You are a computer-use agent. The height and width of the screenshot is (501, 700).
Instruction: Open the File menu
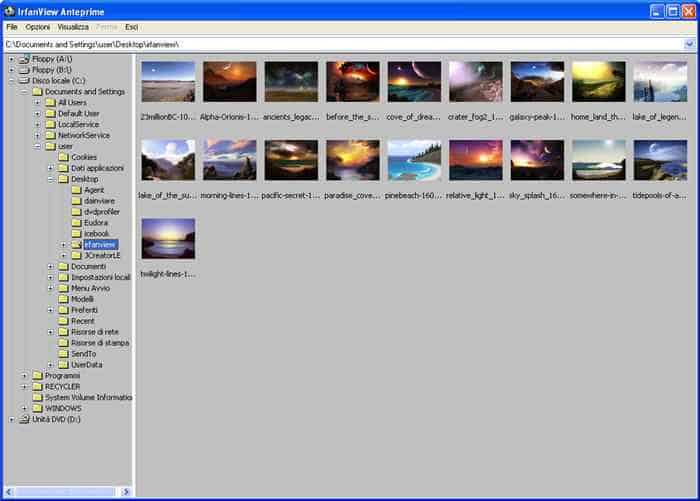tap(12, 26)
